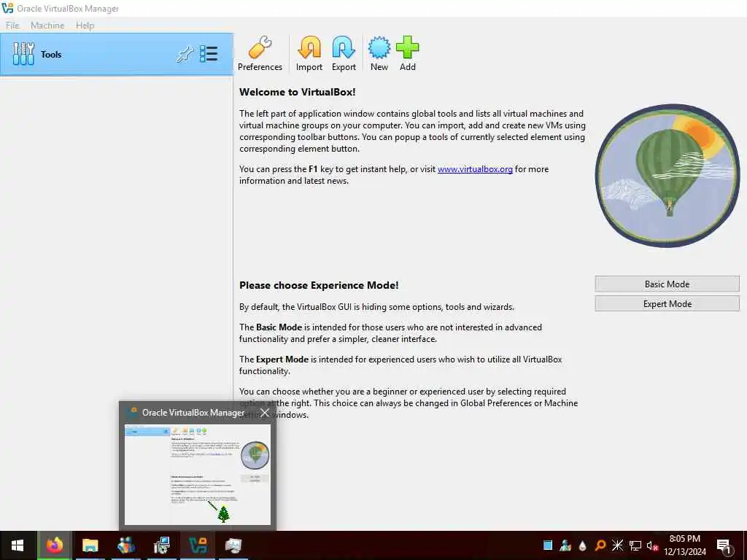
Task: Click the water drop tray icon
Action: click(583, 545)
